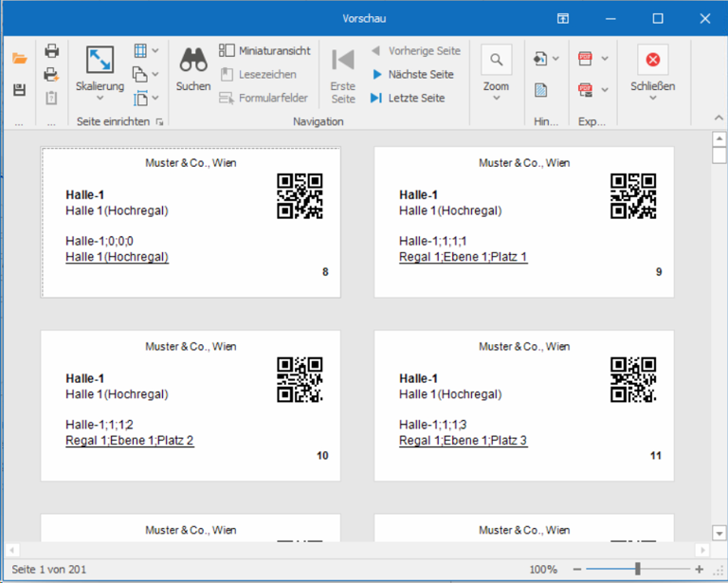This screenshot has height=583, width=728.
Task: Click the page orientation icon
Action: [140, 74]
